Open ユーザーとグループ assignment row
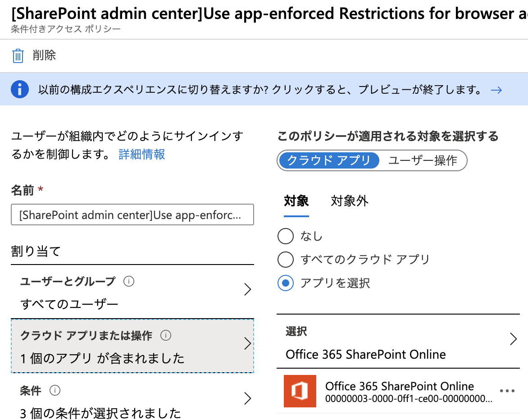The width and height of the screenshot is (528, 420). (x=132, y=292)
